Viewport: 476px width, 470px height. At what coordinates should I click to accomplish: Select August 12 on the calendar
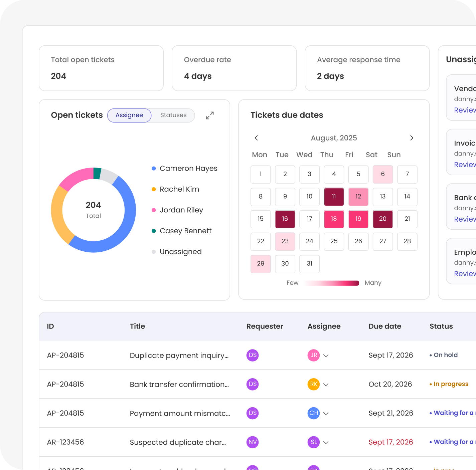click(x=358, y=197)
